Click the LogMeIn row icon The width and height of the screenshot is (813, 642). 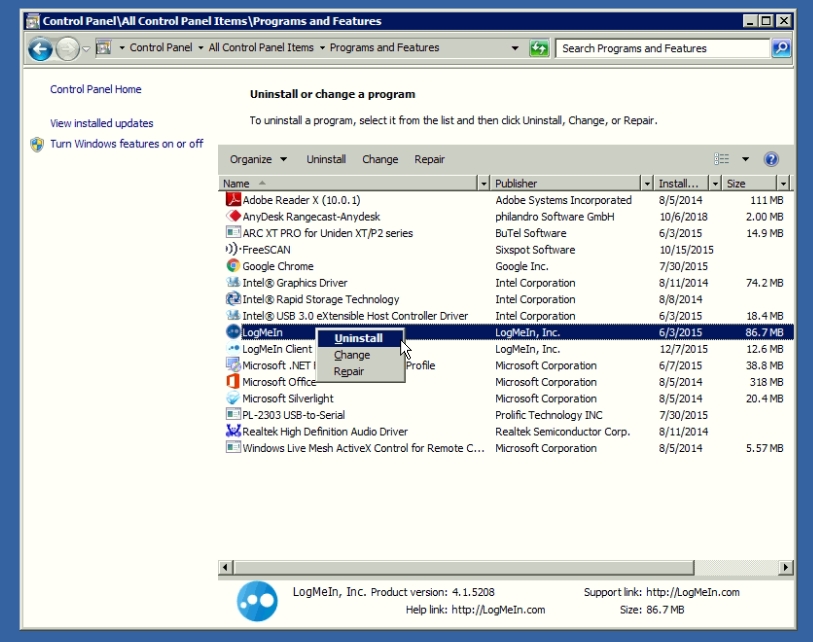[233, 332]
